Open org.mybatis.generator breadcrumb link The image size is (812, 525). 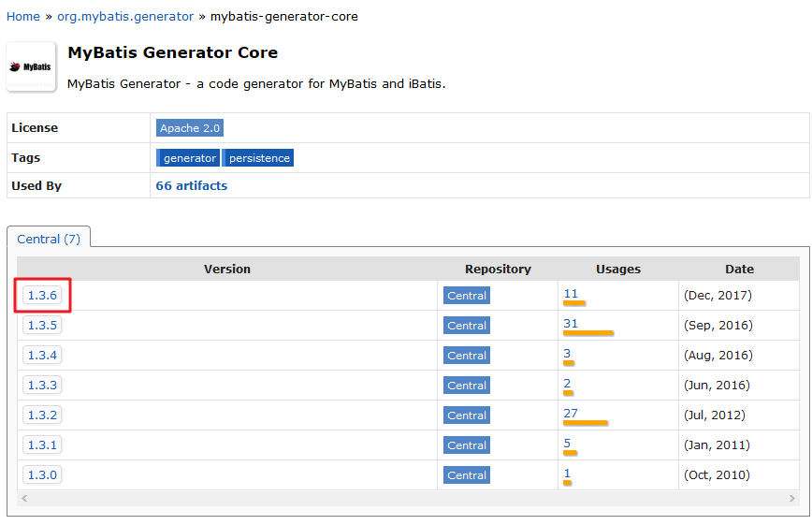(125, 17)
